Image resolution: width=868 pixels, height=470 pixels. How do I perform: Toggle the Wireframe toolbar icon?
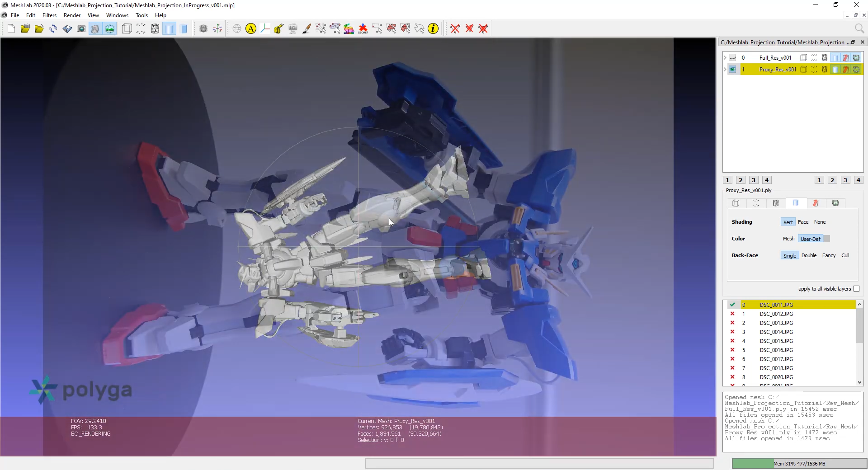coord(155,29)
